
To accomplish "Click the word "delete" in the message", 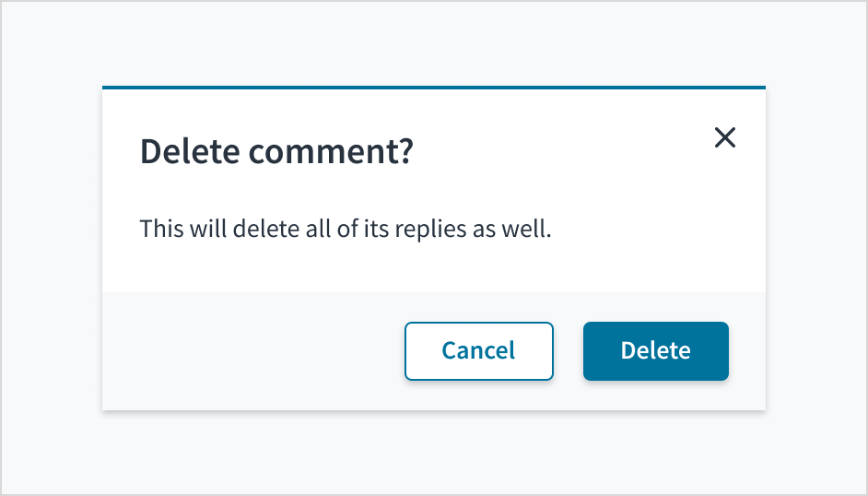I will (x=267, y=229).
